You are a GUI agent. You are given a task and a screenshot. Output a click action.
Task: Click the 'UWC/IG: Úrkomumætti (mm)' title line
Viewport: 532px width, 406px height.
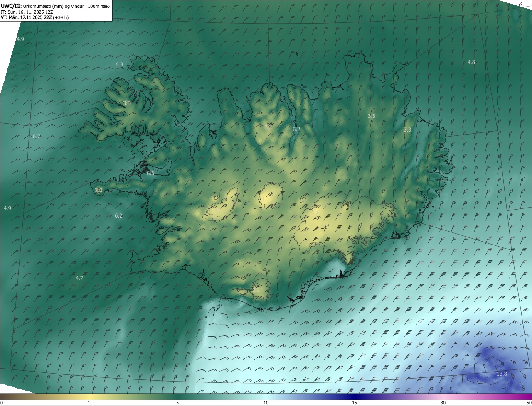[x=55, y=6]
